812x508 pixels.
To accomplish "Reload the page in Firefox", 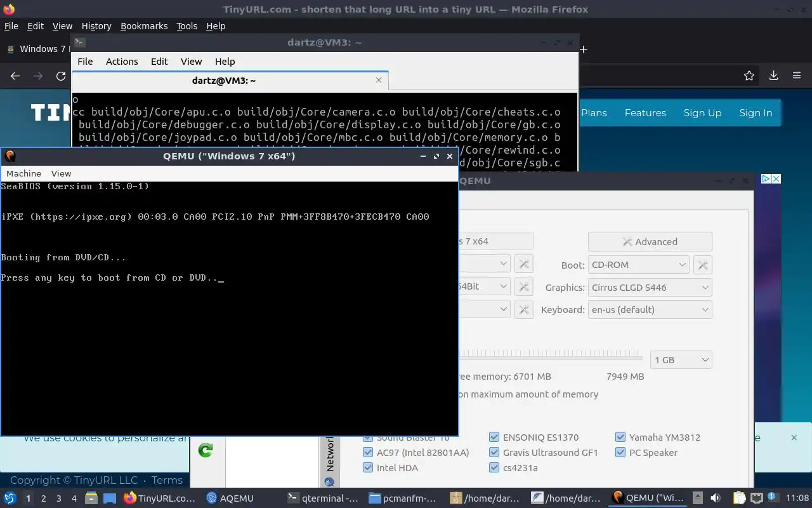I will (61, 76).
